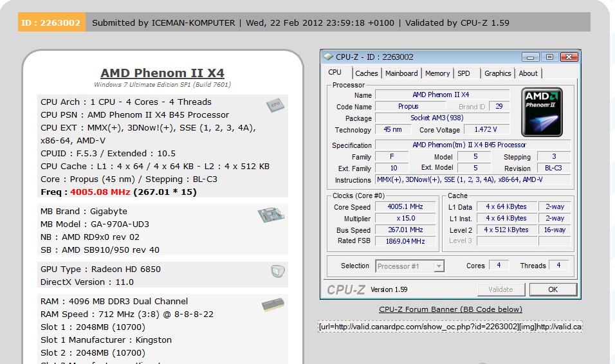Click the CPUID : F.5.3 / Extended line

point(108,153)
